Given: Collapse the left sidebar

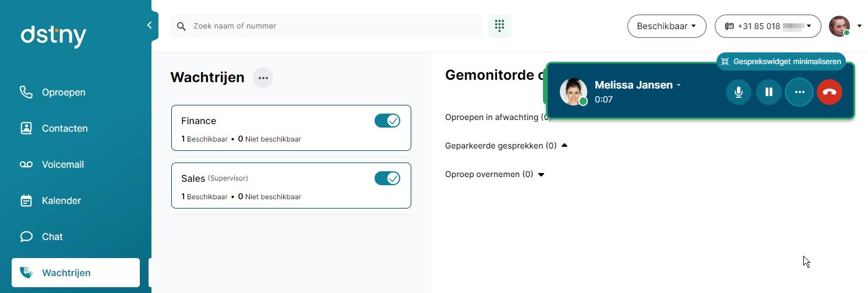Looking at the screenshot, I should tap(150, 26).
